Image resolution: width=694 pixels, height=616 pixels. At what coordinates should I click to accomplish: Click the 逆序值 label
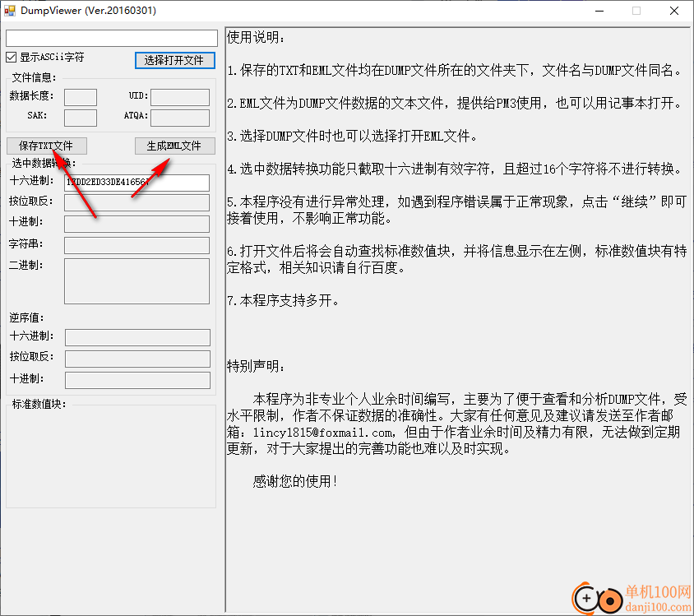26,317
